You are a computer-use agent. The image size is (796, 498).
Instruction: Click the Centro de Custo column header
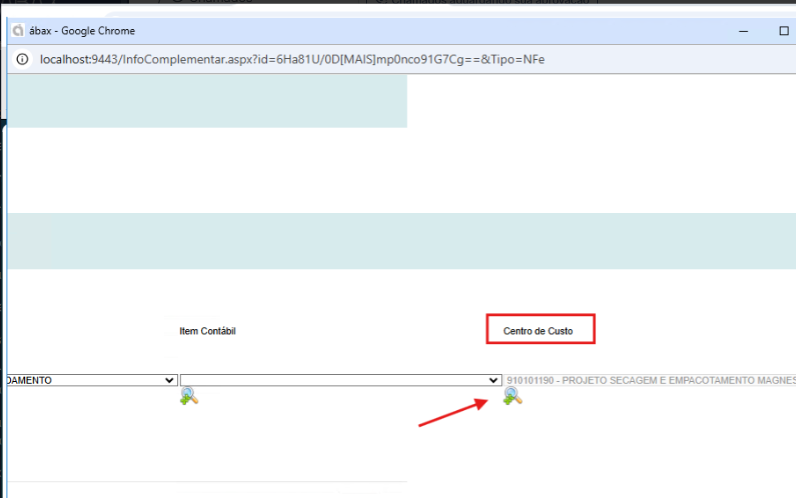tap(540, 331)
